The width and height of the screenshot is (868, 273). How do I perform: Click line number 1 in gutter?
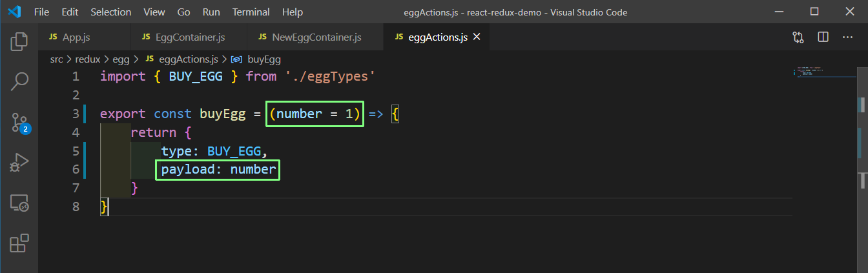[76, 76]
